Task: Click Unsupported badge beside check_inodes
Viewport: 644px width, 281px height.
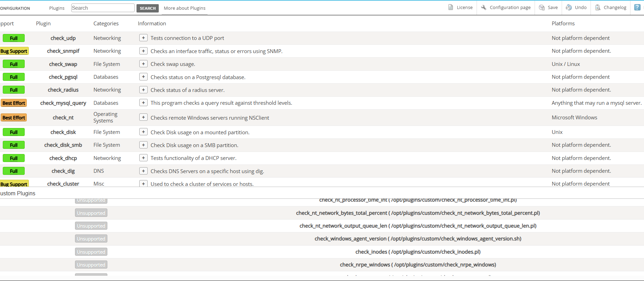Action: click(x=91, y=252)
